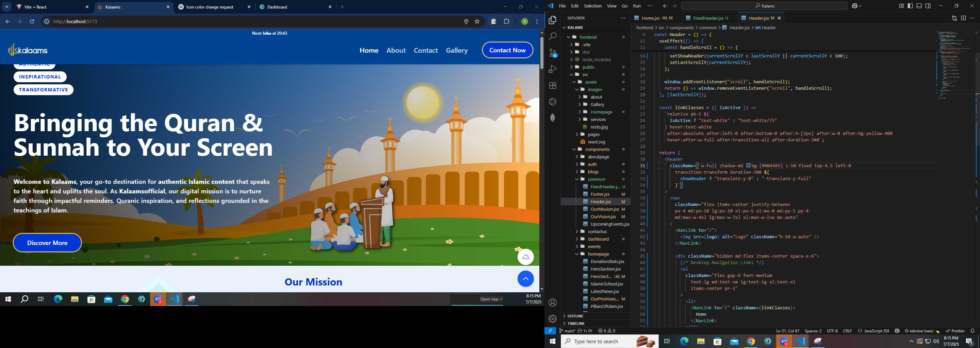The width and height of the screenshot is (980, 348).
Task: Open the About link in website navbar
Action: (396, 50)
